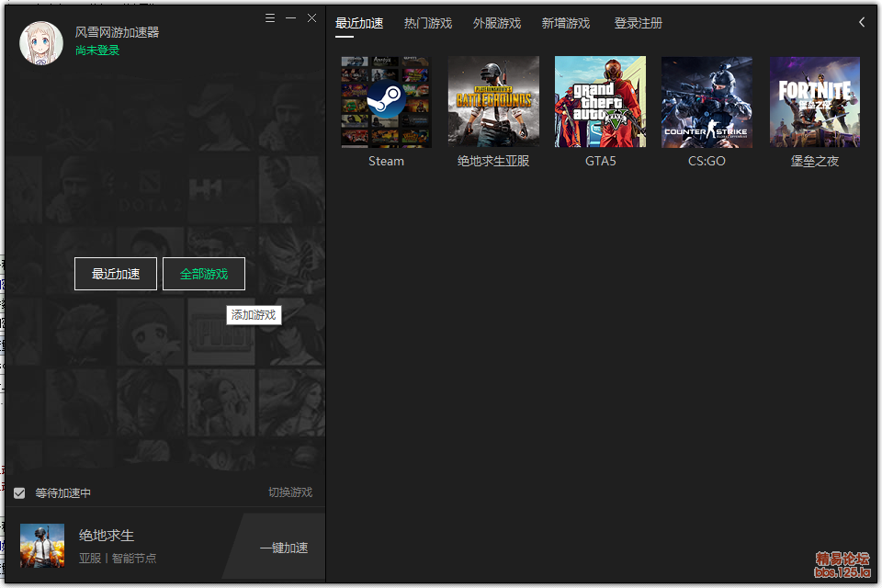Switch to the 新增游戏 tab
This screenshot has height=588, width=882.
[565, 23]
